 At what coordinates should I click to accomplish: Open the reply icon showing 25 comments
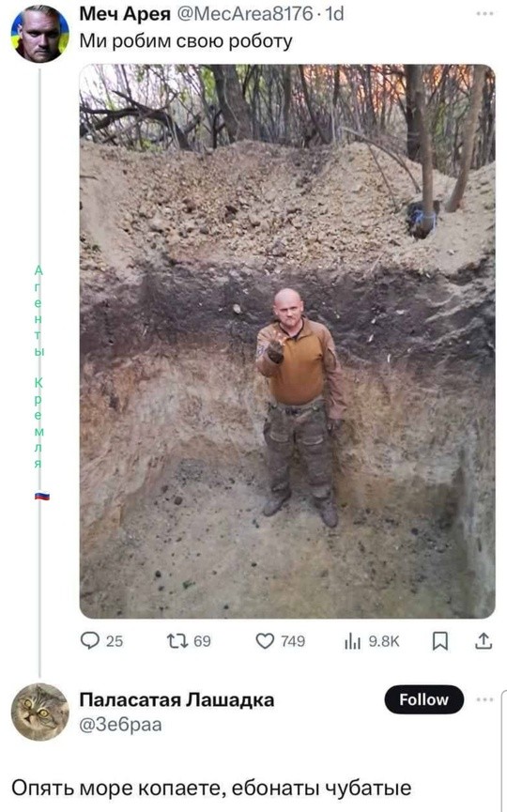pyautogui.click(x=90, y=641)
